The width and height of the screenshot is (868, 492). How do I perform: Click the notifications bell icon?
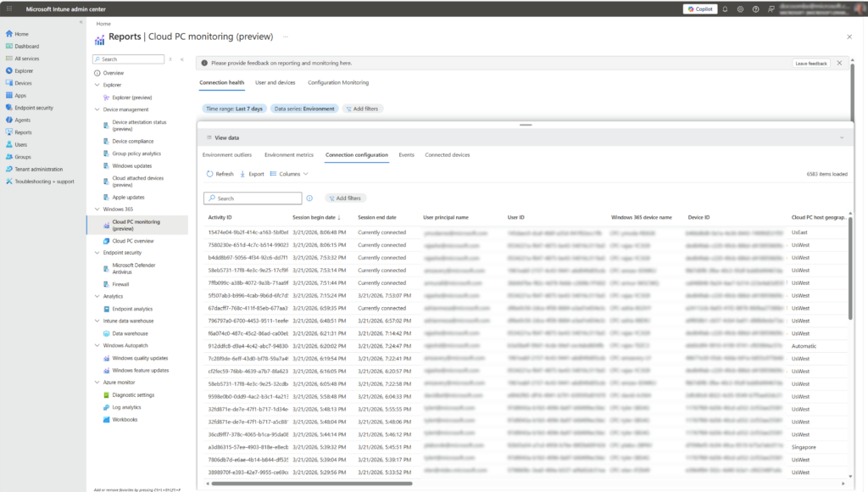(x=725, y=9)
